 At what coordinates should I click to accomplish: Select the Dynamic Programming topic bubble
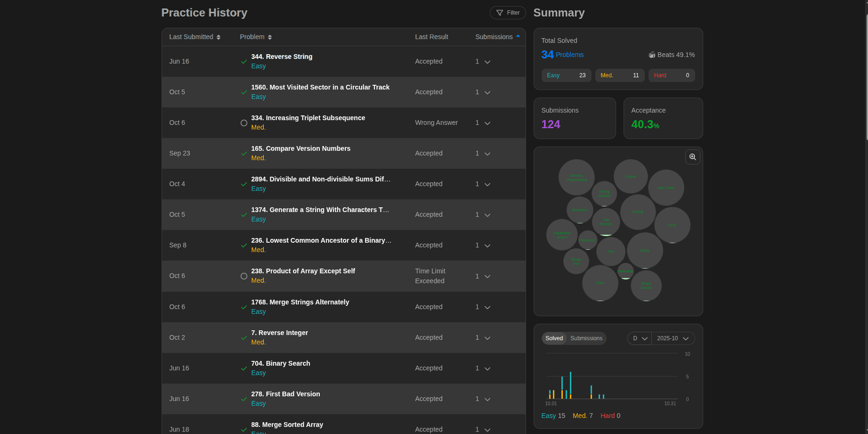[576, 178]
